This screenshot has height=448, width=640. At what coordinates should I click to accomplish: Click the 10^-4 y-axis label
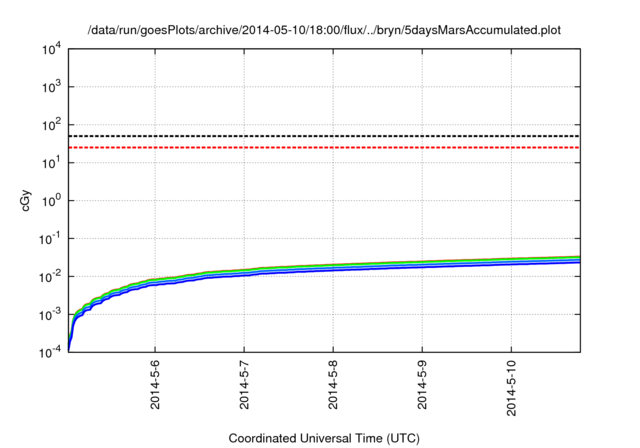(51, 352)
